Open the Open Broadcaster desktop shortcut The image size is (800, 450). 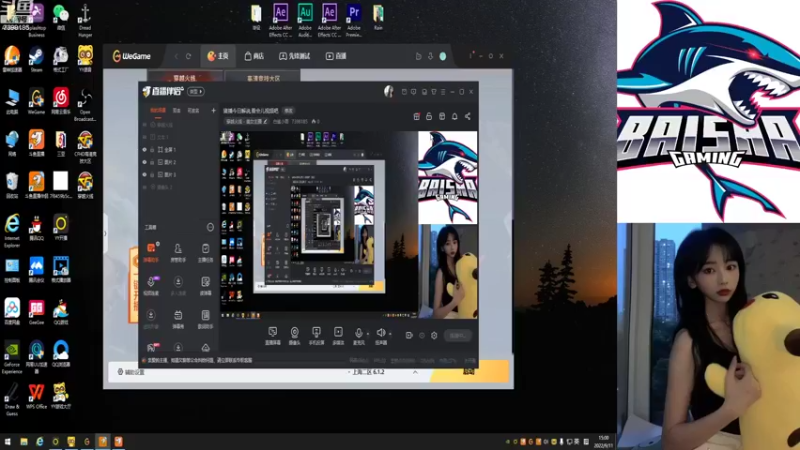[85, 105]
